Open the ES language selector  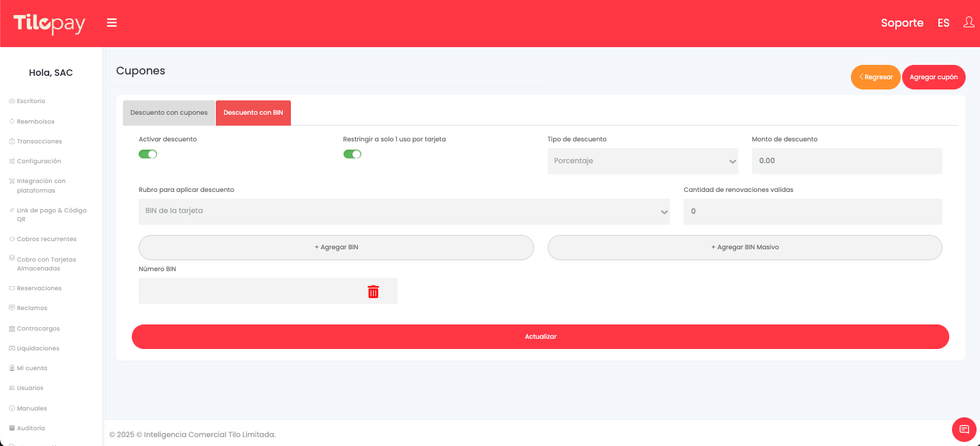[943, 23]
